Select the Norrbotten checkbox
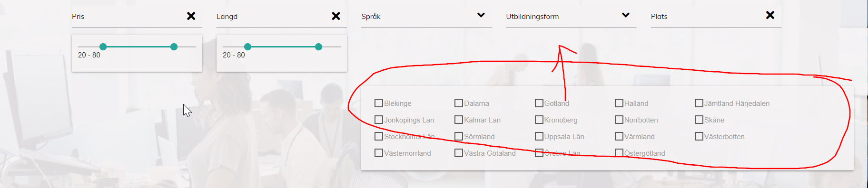The image size is (868, 188). point(619,120)
